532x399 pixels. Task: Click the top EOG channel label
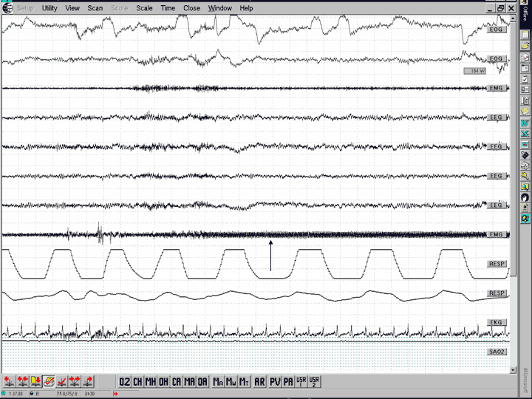497,30
